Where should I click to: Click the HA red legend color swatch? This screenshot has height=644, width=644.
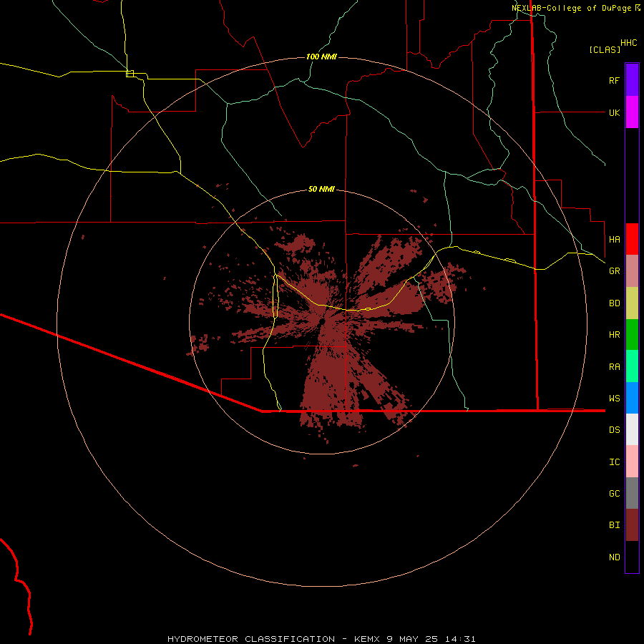[632, 239]
